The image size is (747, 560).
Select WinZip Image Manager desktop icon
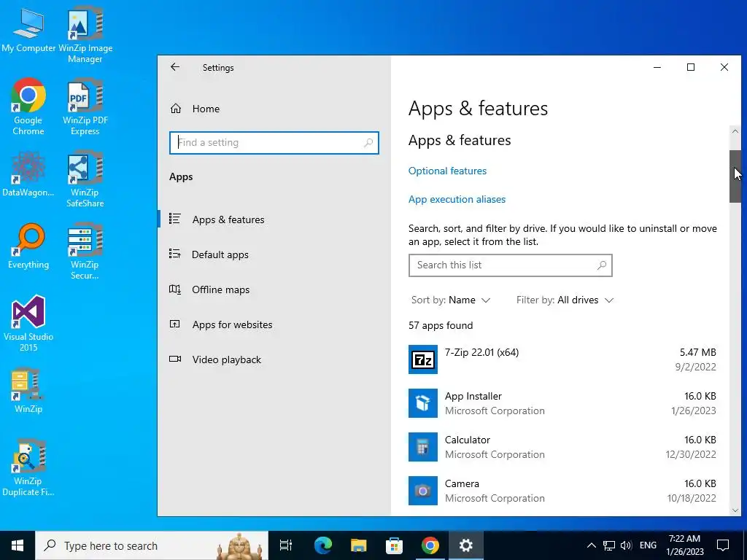click(85, 35)
